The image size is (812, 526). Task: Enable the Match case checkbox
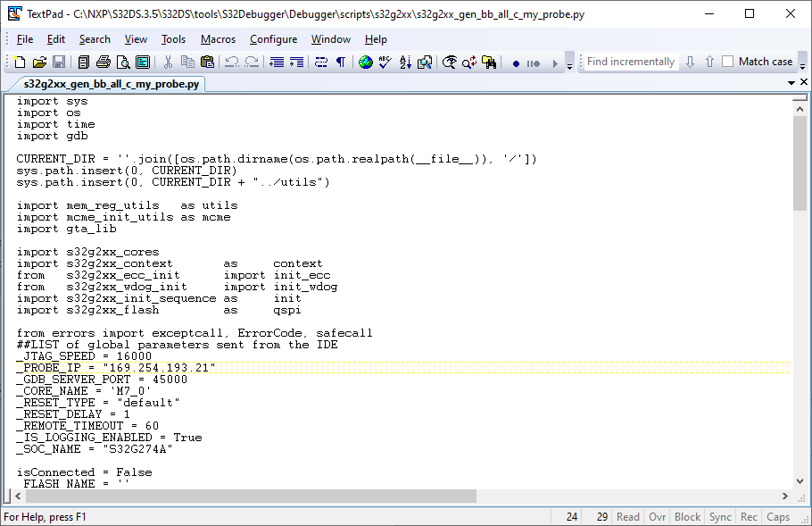(x=727, y=62)
